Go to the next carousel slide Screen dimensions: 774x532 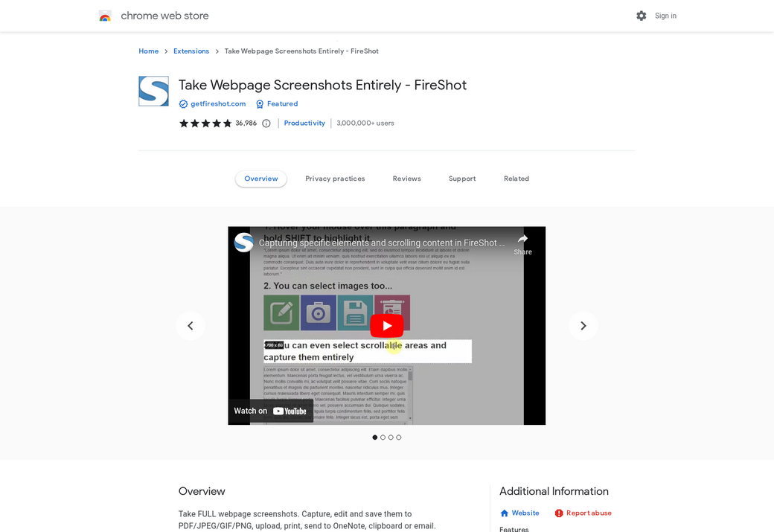click(583, 325)
